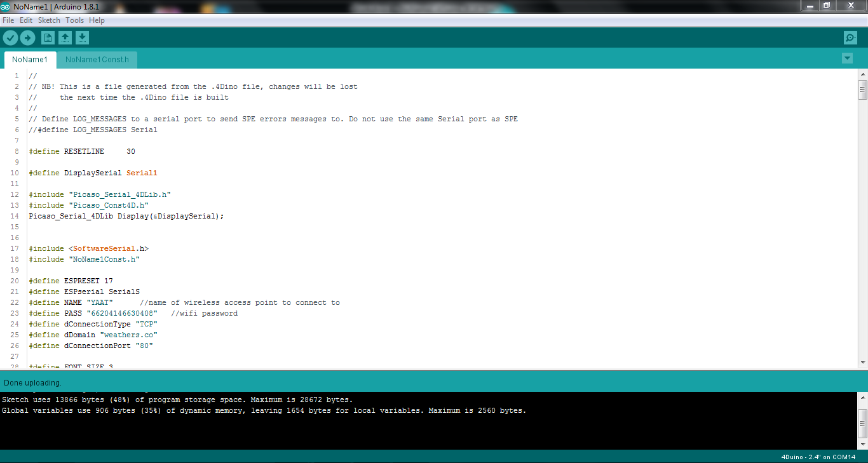This screenshot has width=868, height=463.
Task: Click the console scrollbar up arrow
Action: (862, 397)
